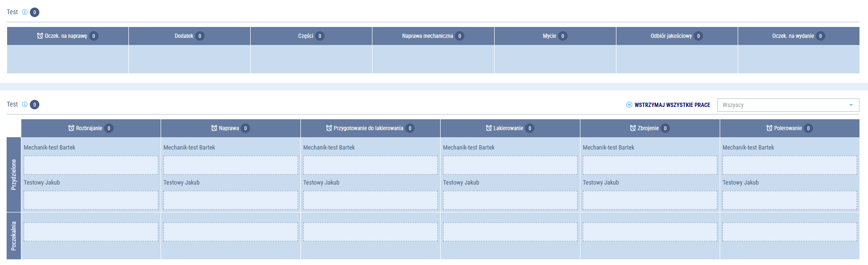Image resolution: width=868 pixels, height=265 pixels.
Task: Open info icon of Test section with Mycie column
Action: click(25, 12)
